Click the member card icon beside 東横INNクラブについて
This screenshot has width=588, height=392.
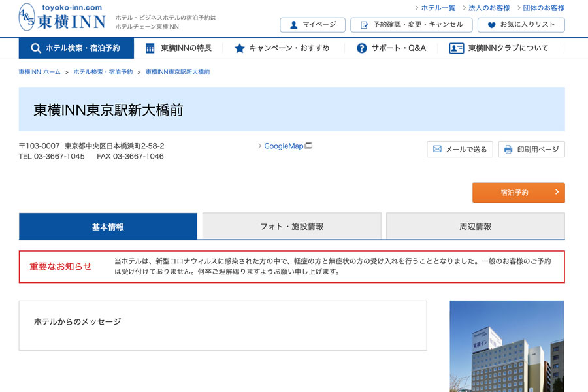(x=457, y=48)
